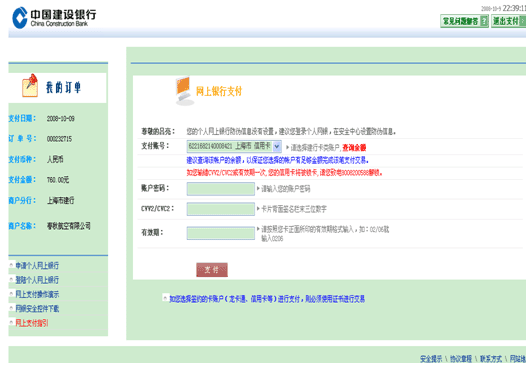Click 联系方式 in the footer
Image resolution: width=529 pixels, height=379 pixels.
pyautogui.click(x=491, y=359)
